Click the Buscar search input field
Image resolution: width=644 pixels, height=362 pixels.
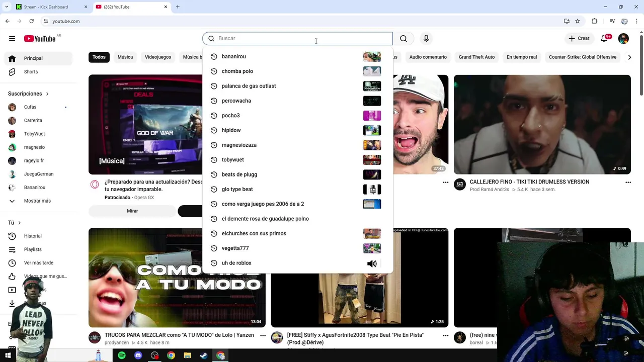coord(297,39)
